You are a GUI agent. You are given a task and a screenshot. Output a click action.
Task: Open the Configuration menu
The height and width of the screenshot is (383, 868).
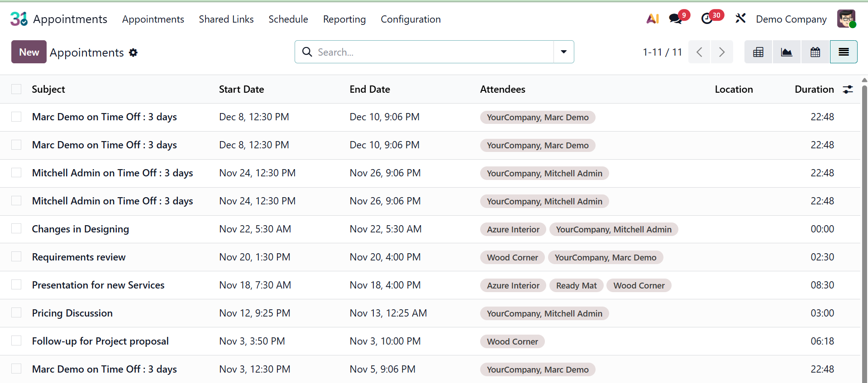(410, 19)
